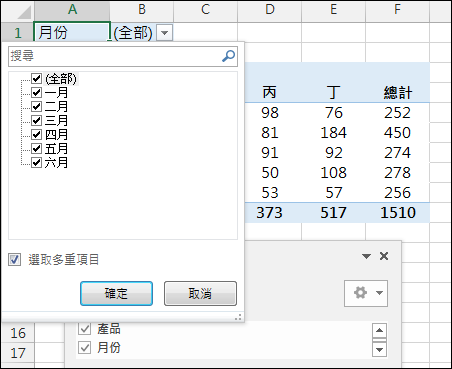The width and height of the screenshot is (452, 369).
Task: Select the grand total cell 1510
Action: coord(398,213)
